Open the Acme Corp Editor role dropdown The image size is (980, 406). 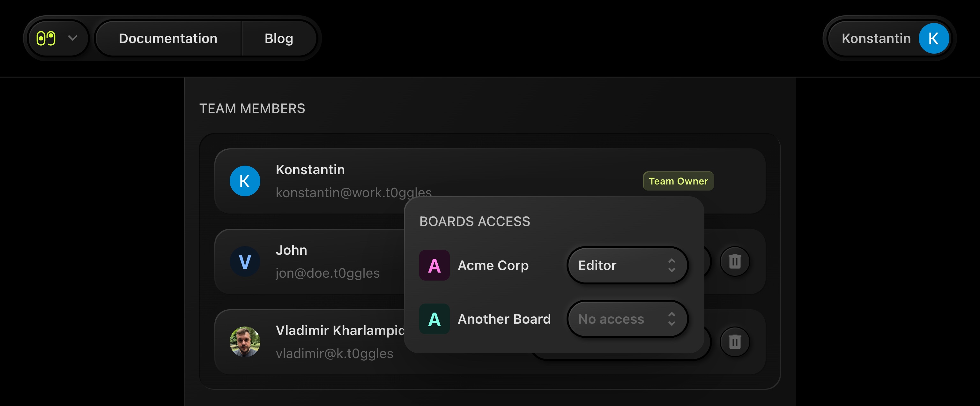point(627,265)
